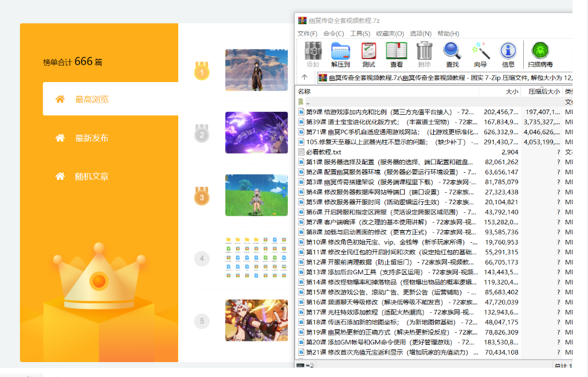The image size is (588, 377).
Task: Open the 文件(F) menu
Action: [307, 33]
